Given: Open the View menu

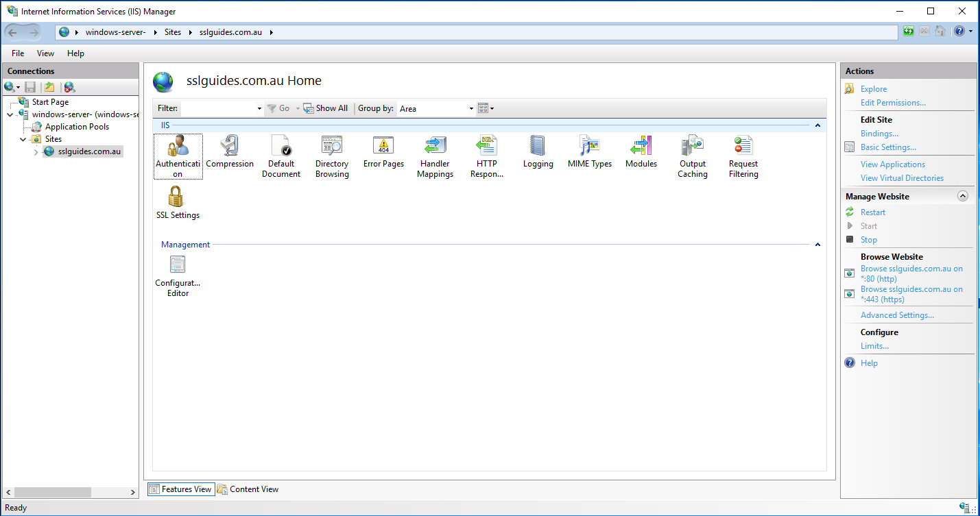Looking at the screenshot, I should (x=45, y=53).
